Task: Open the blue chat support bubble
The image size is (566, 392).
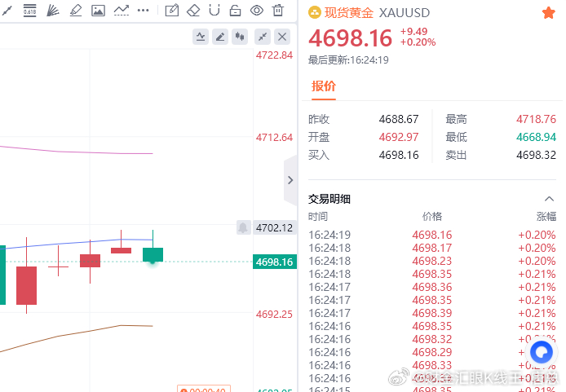Action: click(x=542, y=352)
